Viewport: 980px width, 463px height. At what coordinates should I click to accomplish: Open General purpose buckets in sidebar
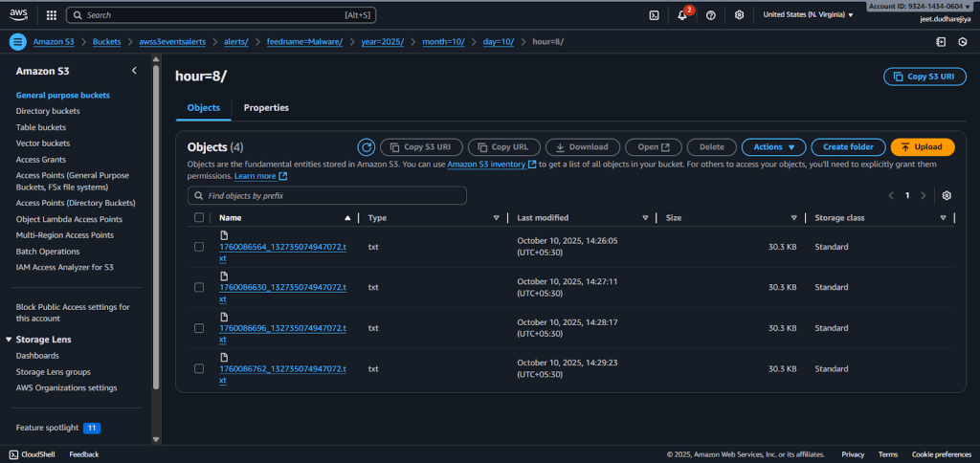[x=62, y=95]
